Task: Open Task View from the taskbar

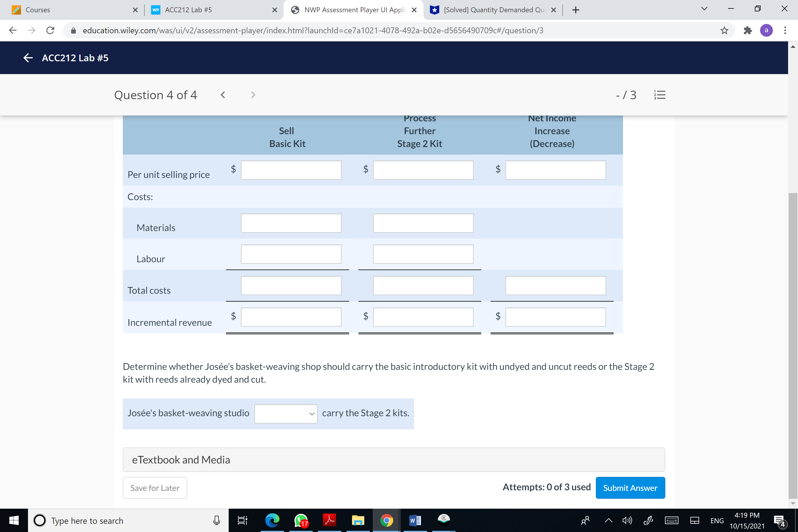Action: [x=242, y=520]
